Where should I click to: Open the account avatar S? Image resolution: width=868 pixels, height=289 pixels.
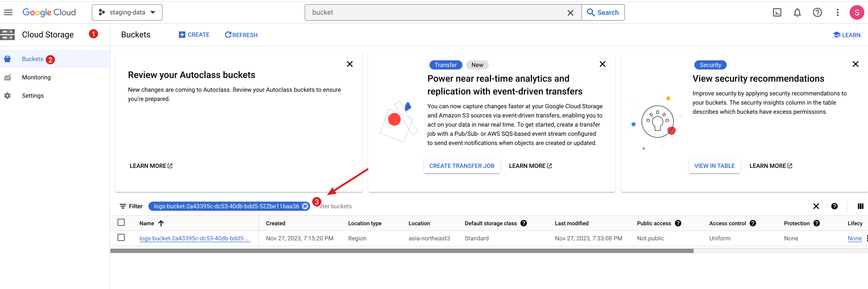point(857,12)
